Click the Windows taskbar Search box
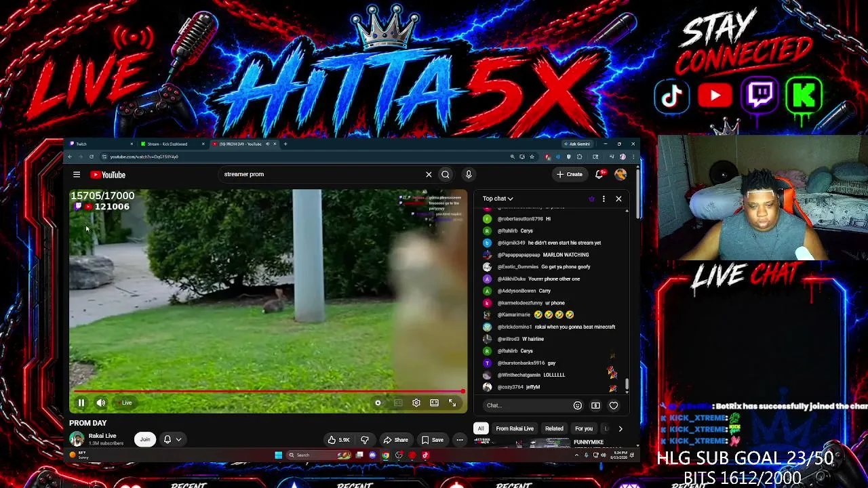Viewport: 868px width, 488px height. tap(320, 455)
